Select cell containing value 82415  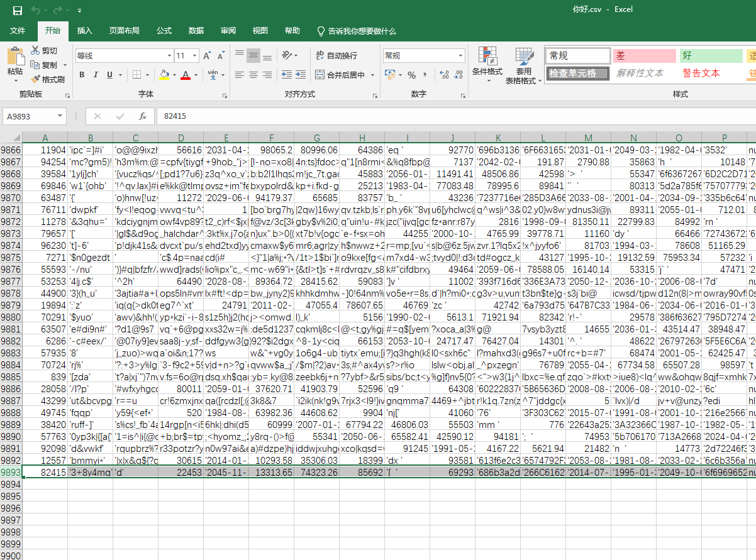[45, 471]
